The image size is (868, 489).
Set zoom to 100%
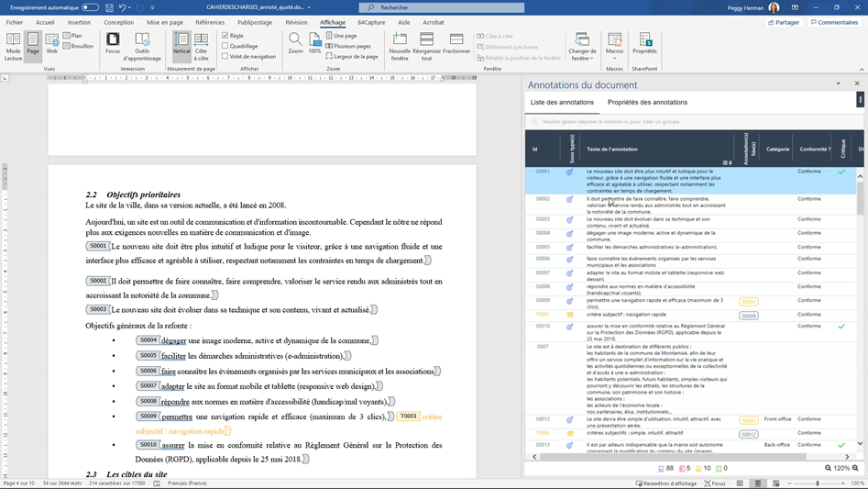315,43
